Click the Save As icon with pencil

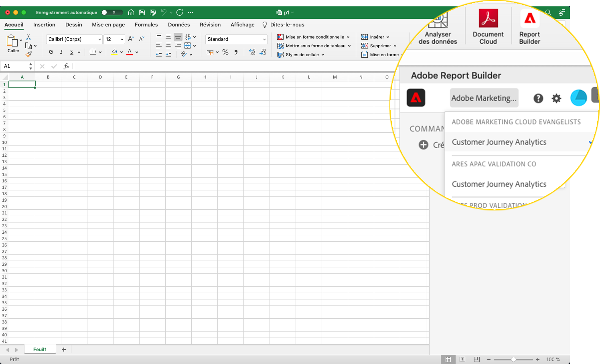[x=153, y=12]
